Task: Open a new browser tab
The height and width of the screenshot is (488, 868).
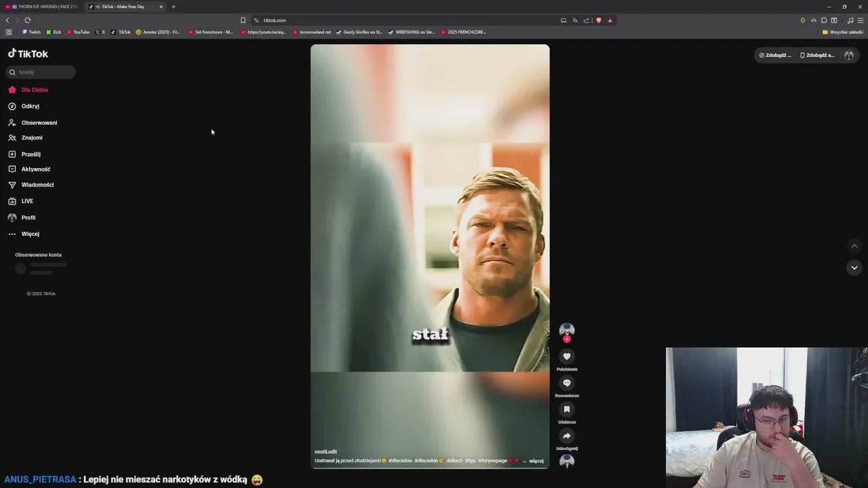Action: point(174,7)
